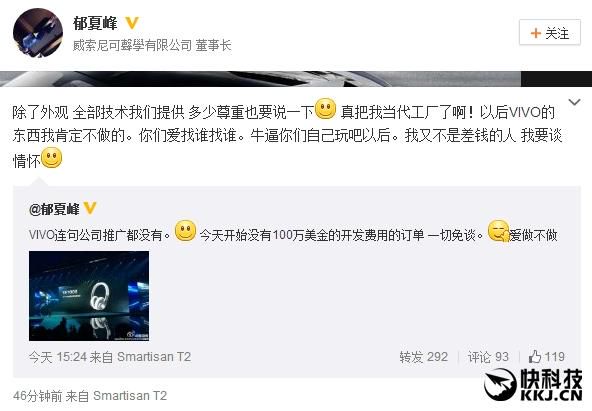The width and height of the screenshot is (592, 411).
Task: Click bottom Smartisan T2 source link
Action: [130, 396]
